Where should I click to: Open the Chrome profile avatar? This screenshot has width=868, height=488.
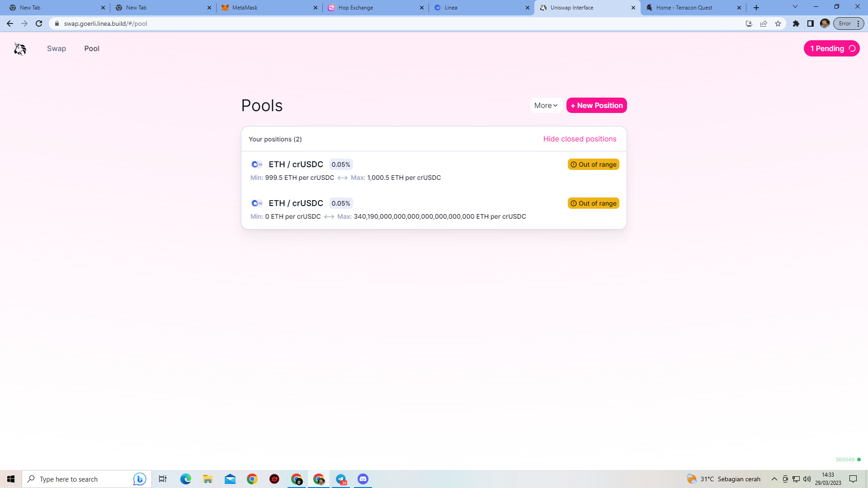pos(825,23)
